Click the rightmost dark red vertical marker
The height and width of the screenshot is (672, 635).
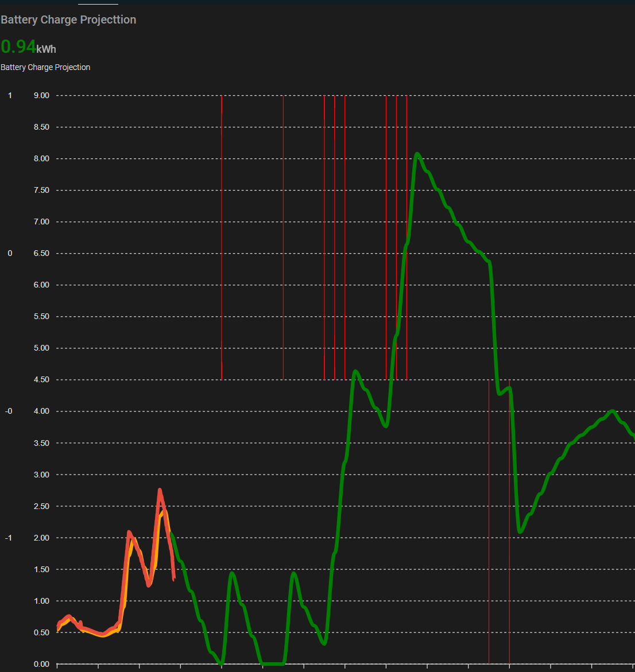tap(509, 516)
